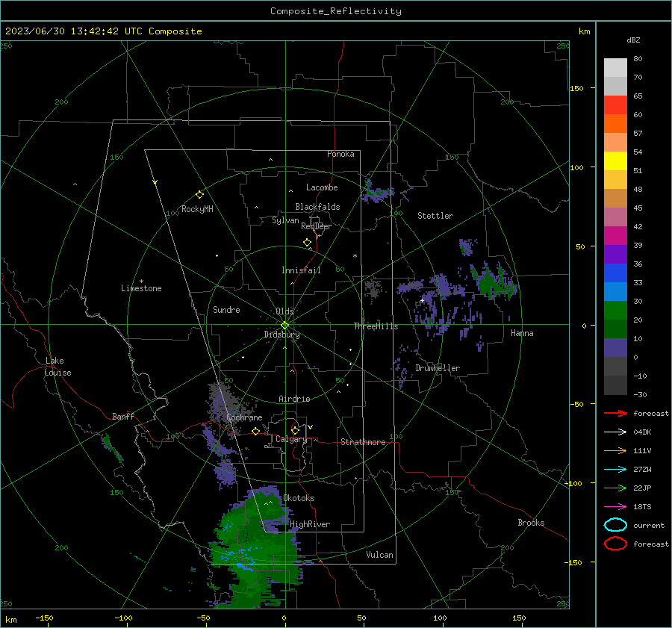The height and width of the screenshot is (628, 672).
Task: Click the Brooks label
Action: point(531,523)
